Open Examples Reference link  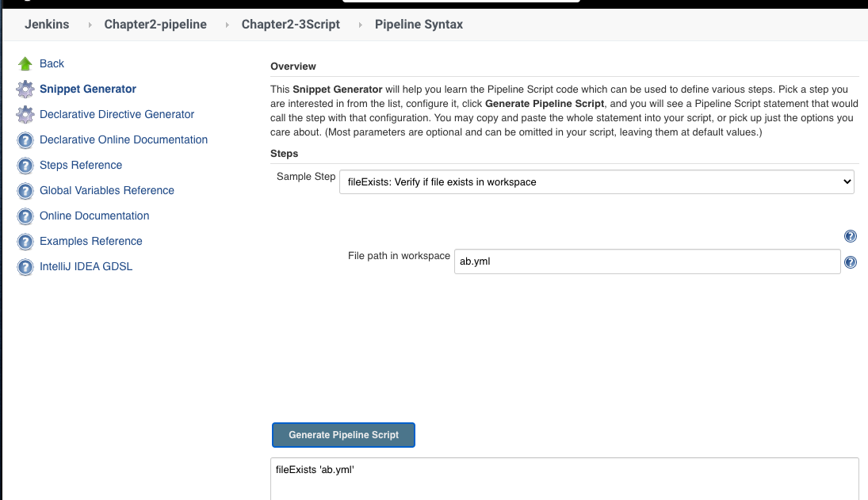coord(91,241)
